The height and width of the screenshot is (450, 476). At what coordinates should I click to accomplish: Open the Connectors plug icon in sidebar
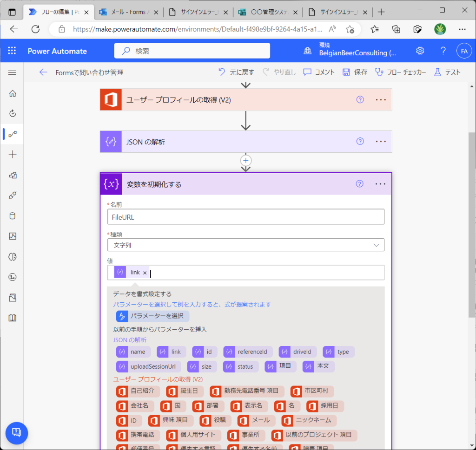tap(13, 196)
